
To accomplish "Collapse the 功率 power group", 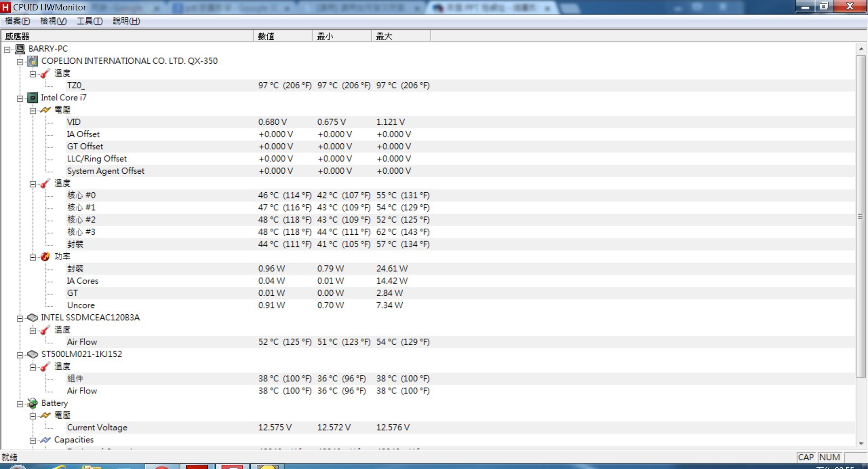I will [x=33, y=257].
